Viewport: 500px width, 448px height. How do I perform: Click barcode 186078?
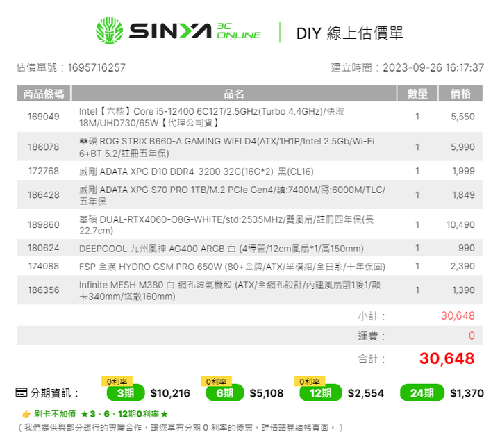tap(43, 147)
